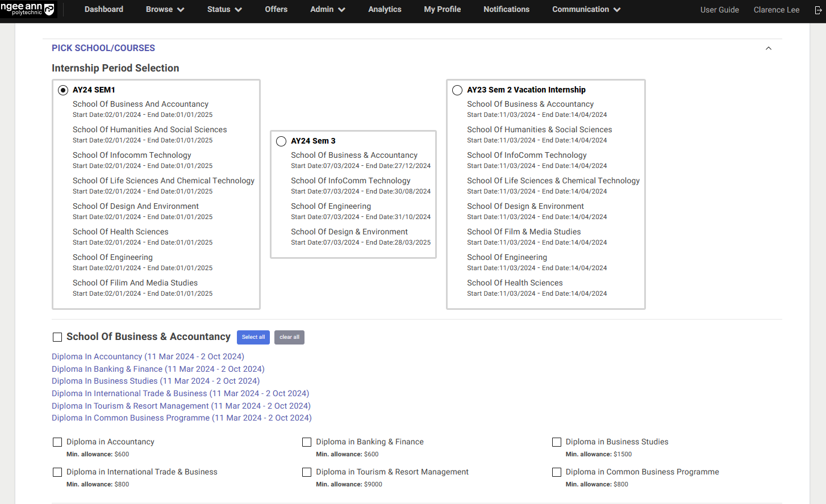Collapse the PICK SCHOOL/COURSES section
Screen dimensions: 826x504
[x=769, y=48]
